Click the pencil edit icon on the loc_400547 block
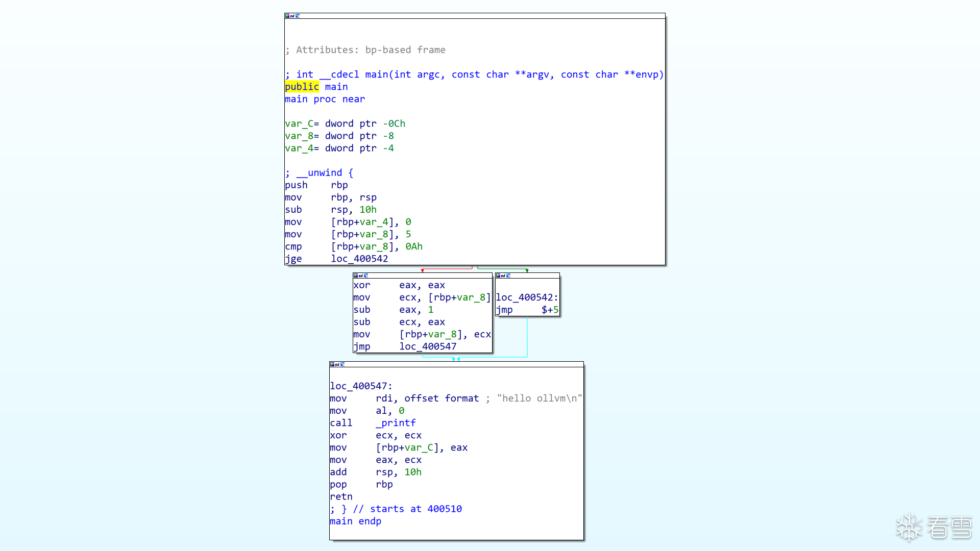980x551 pixels. (x=337, y=364)
